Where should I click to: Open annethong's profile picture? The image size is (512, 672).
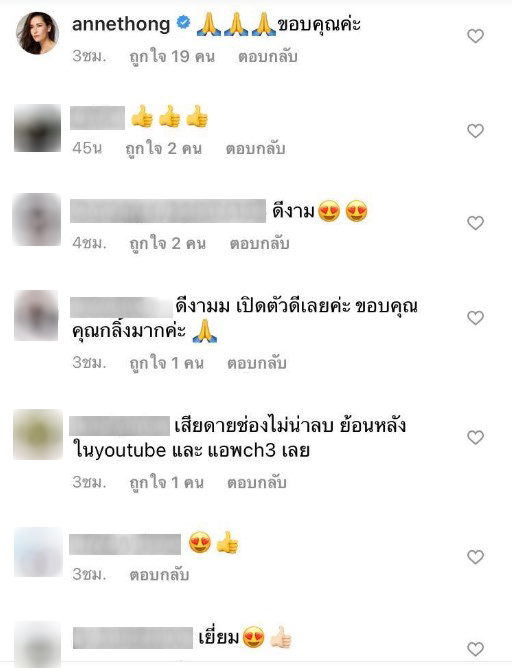click(37, 33)
